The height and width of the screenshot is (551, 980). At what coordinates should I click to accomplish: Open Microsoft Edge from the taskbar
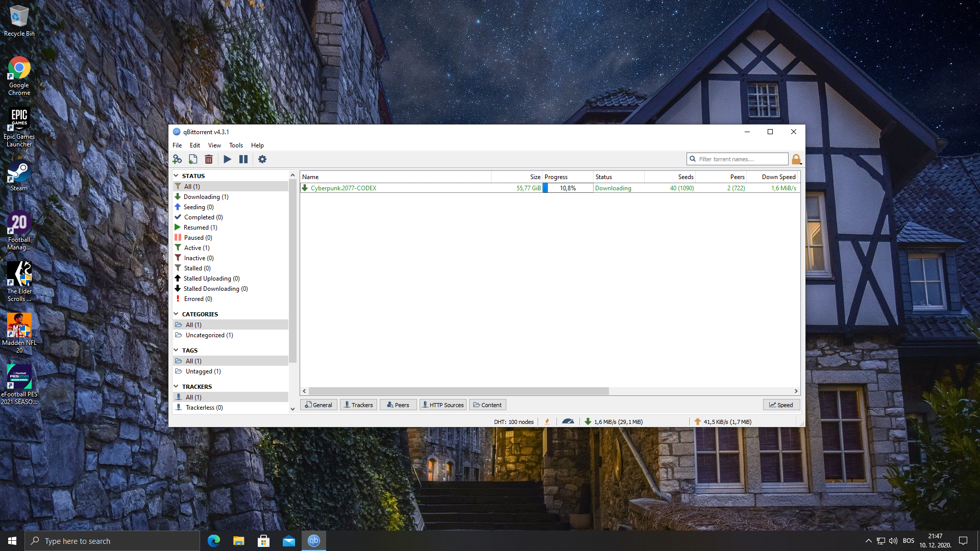tap(214, 541)
